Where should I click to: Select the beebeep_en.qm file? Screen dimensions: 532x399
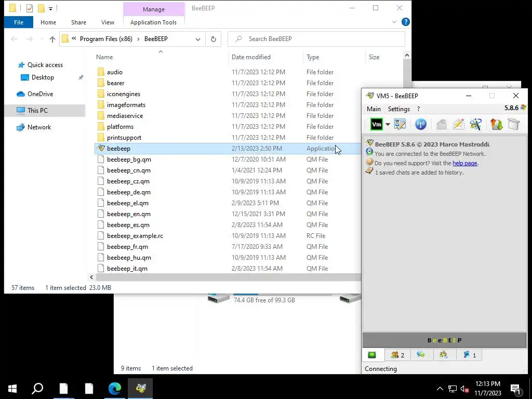point(129,214)
